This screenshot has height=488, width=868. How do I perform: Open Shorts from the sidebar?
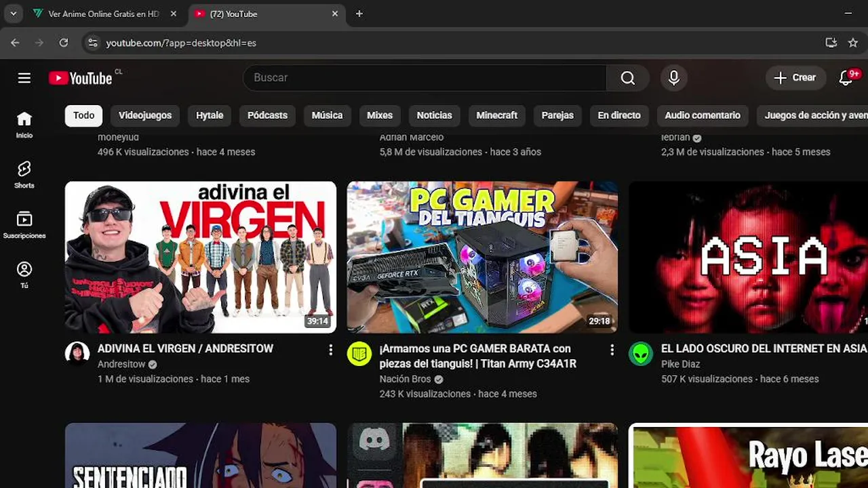(x=24, y=175)
